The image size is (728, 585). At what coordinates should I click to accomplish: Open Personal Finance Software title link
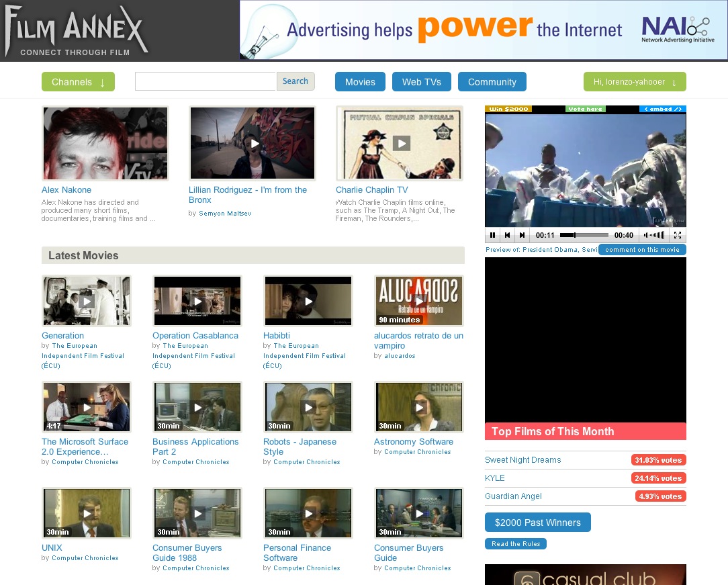297,553
